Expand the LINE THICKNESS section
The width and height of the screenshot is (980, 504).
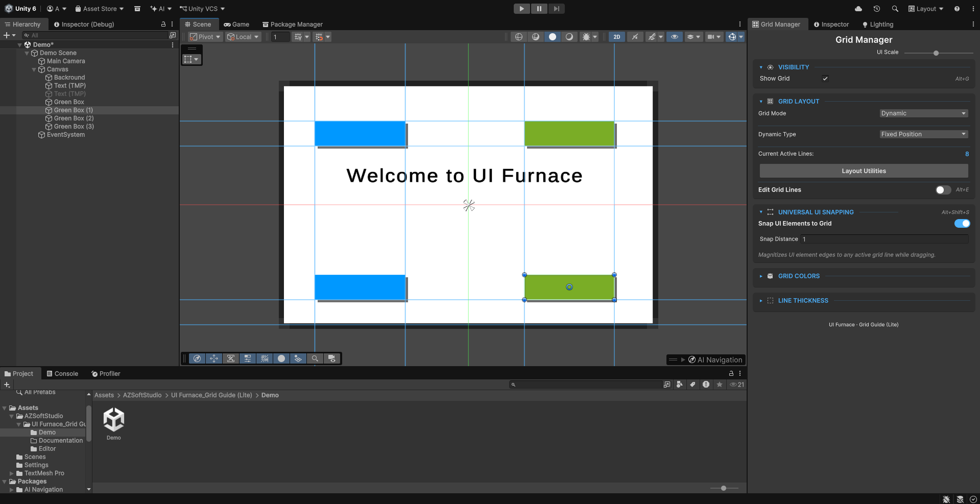coord(803,301)
